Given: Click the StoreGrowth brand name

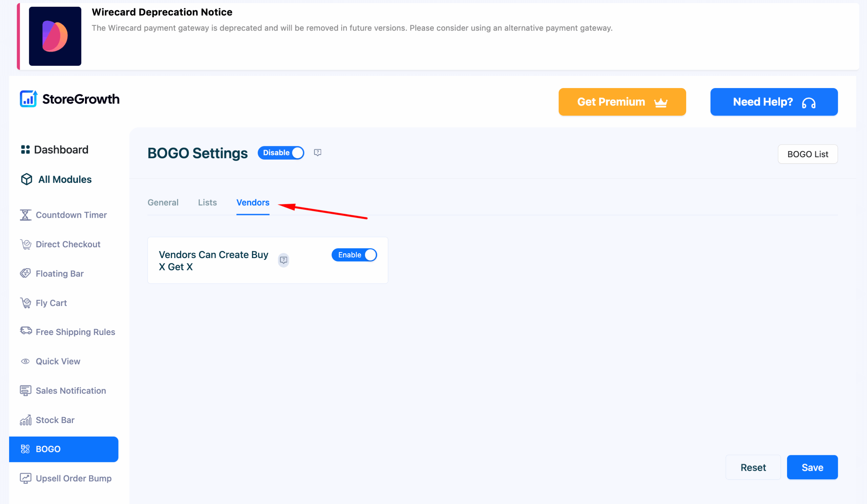Looking at the screenshot, I should click(81, 100).
